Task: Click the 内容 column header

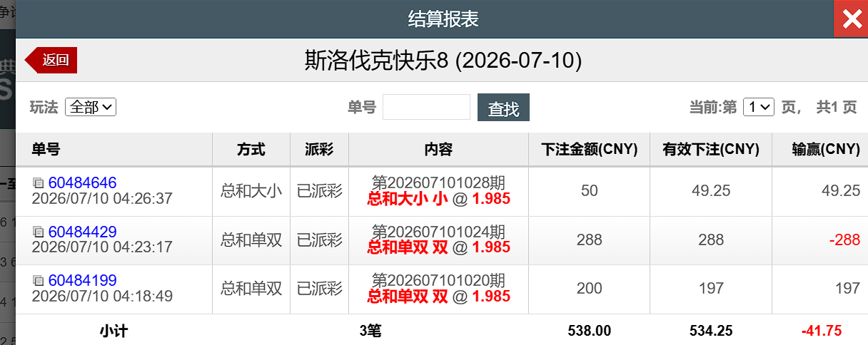Action: 438,150
